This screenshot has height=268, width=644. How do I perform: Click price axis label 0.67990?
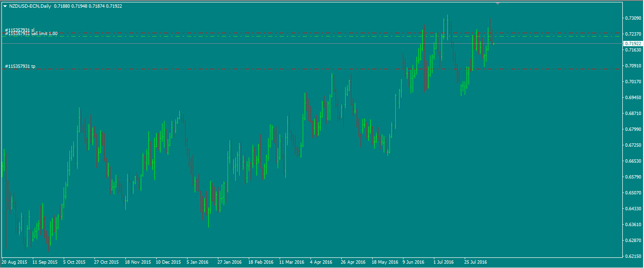632,129
